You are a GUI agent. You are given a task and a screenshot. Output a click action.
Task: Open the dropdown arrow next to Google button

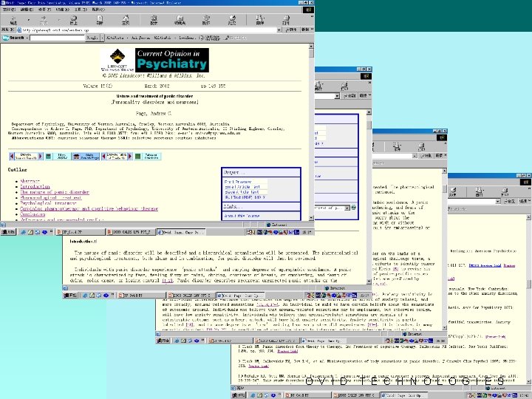102,38
